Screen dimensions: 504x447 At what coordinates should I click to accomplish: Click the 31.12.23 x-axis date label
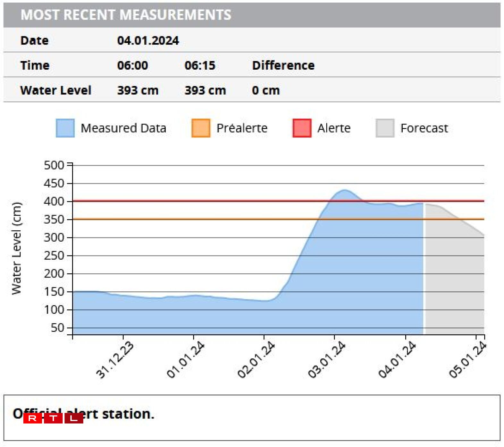tap(115, 360)
